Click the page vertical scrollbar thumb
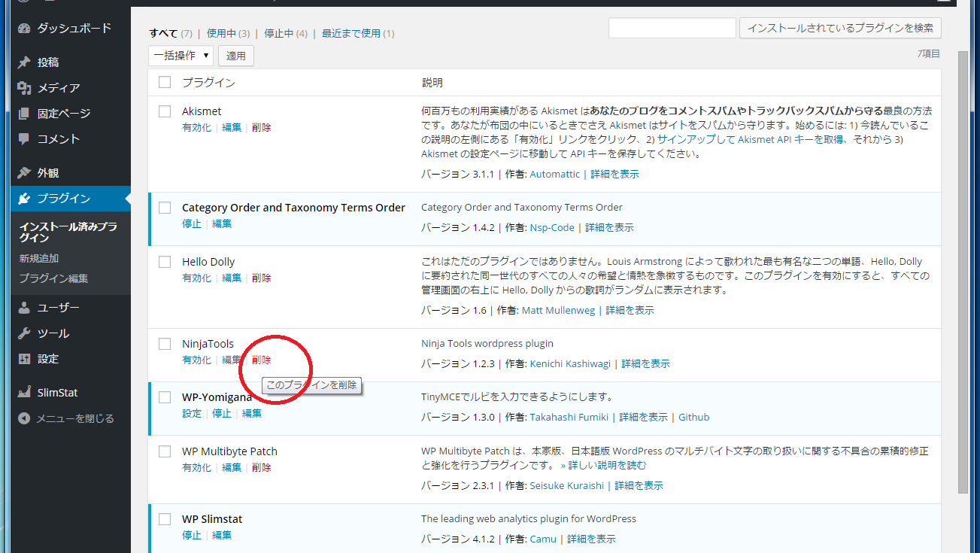 [x=963, y=271]
